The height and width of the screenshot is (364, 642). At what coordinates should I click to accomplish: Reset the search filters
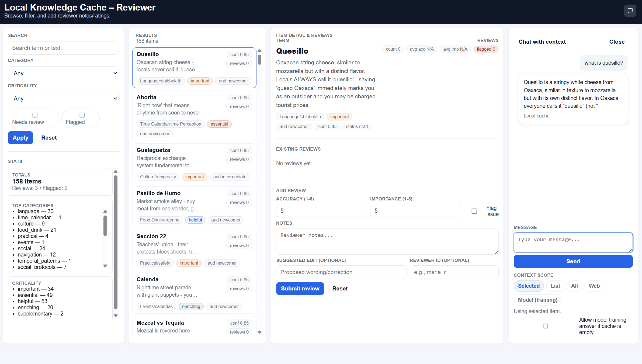click(x=49, y=138)
